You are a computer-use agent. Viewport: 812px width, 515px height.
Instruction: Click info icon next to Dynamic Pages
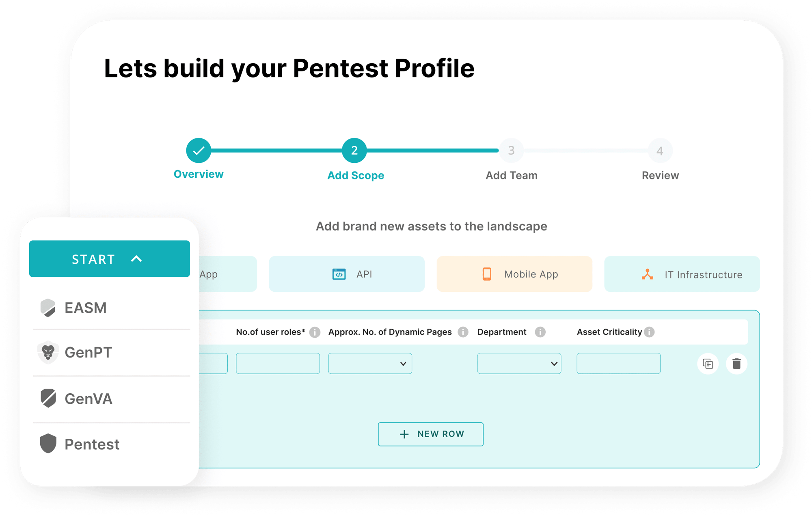463,332
